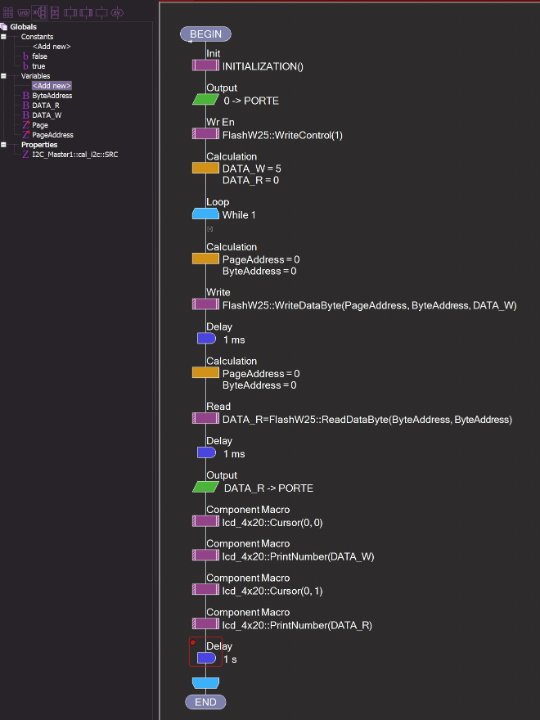Viewport: 540px width, 720px height.
Task: Open the grid icon in the toolbar
Action: click(8, 12)
